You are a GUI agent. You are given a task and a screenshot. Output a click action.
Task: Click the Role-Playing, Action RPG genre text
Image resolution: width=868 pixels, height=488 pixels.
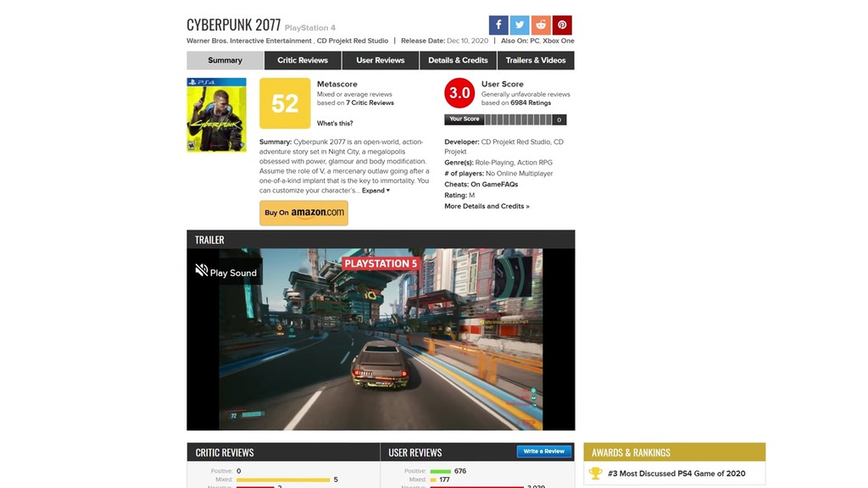point(514,163)
